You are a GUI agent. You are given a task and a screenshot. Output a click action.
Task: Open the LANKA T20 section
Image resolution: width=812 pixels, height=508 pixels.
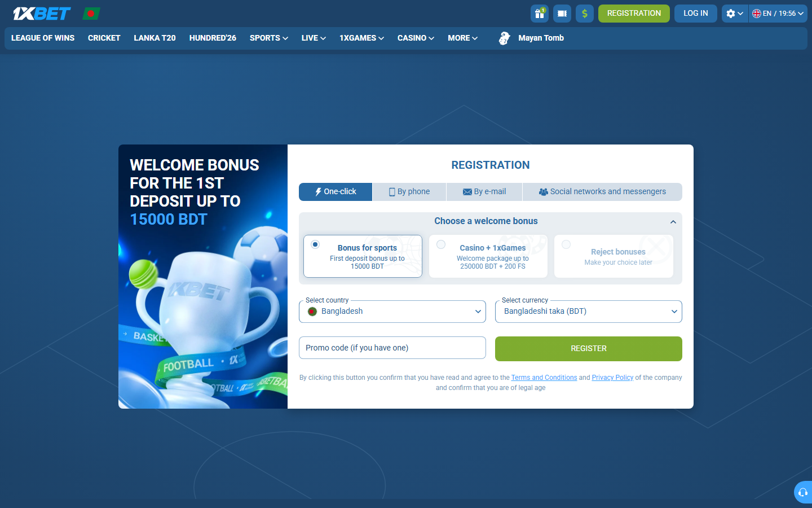click(155, 38)
